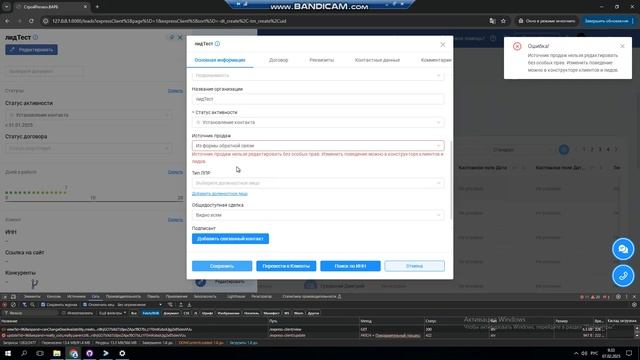Open the top dropdown in the modal form
Image resolution: width=640 pixels, height=360 pixels.
[318, 76]
